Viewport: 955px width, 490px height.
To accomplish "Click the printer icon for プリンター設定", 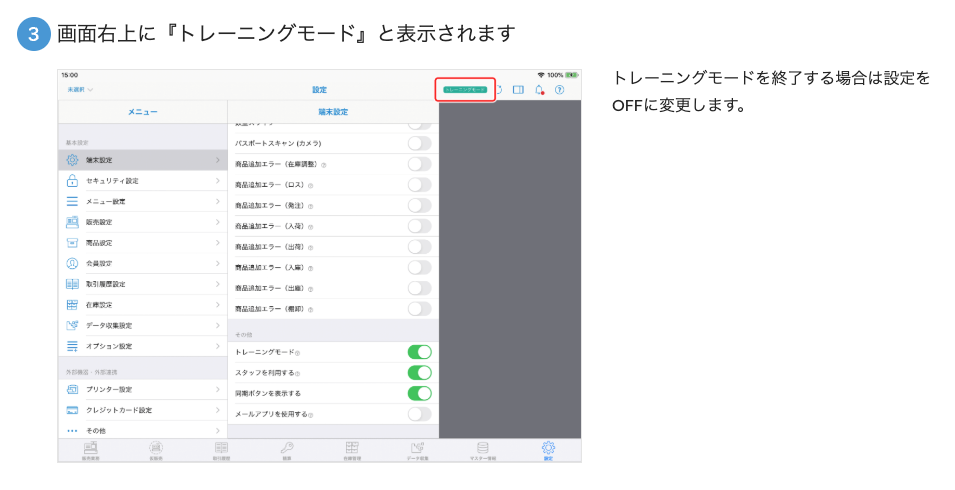I will tap(72, 389).
